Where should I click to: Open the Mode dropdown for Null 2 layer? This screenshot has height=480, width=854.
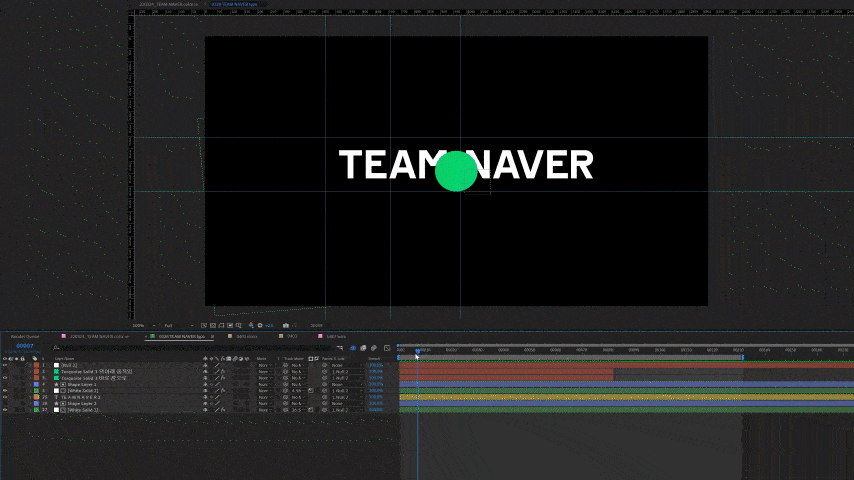265,365
